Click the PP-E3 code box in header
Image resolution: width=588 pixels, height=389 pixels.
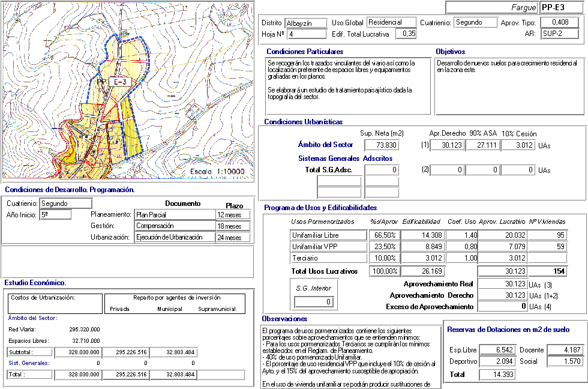560,7
